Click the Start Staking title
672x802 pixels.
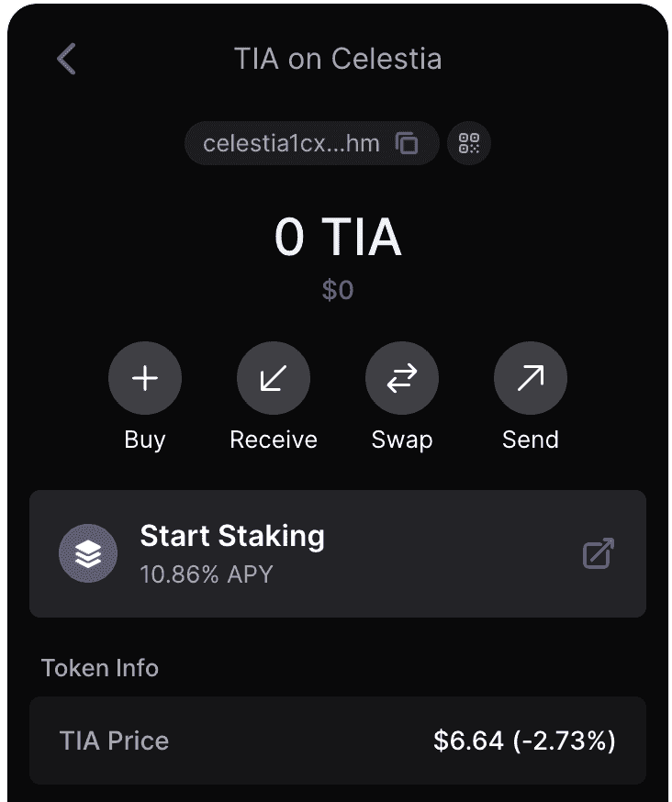[x=232, y=536]
